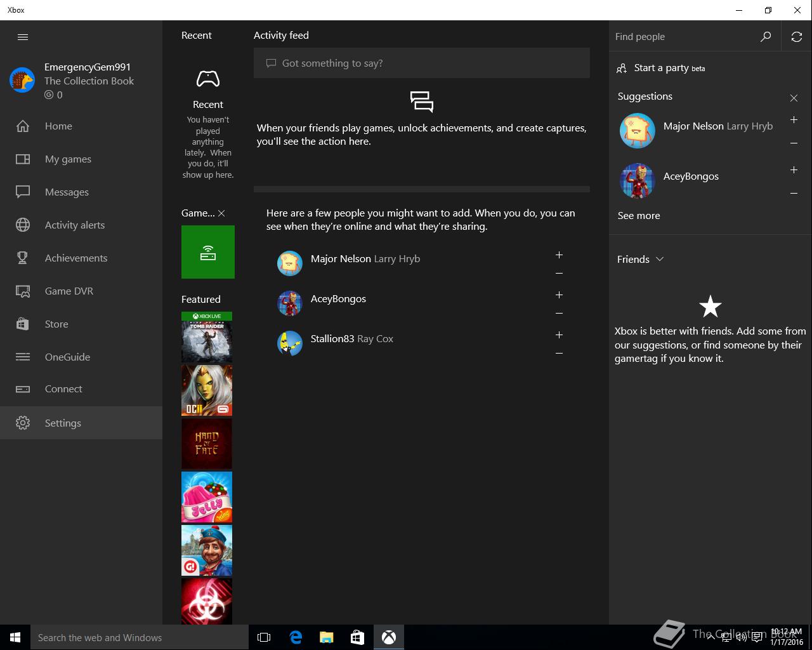
Task: Click taskbar Search the web and Windows
Action: pyautogui.click(x=140, y=637)
